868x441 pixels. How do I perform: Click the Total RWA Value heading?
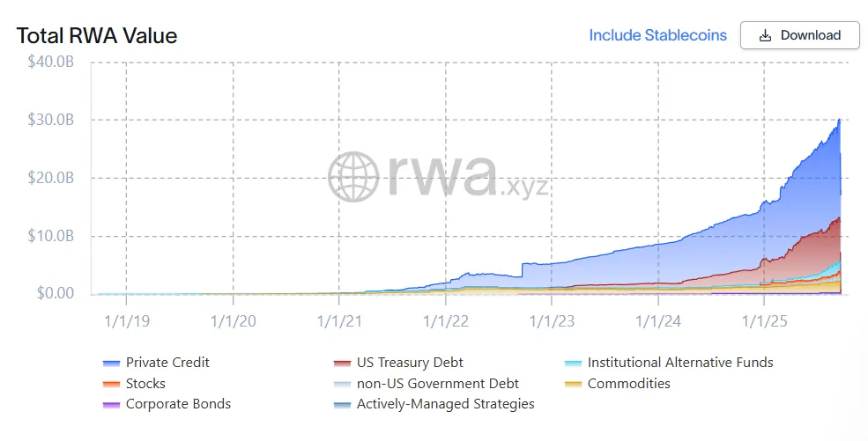coord(97,36)
